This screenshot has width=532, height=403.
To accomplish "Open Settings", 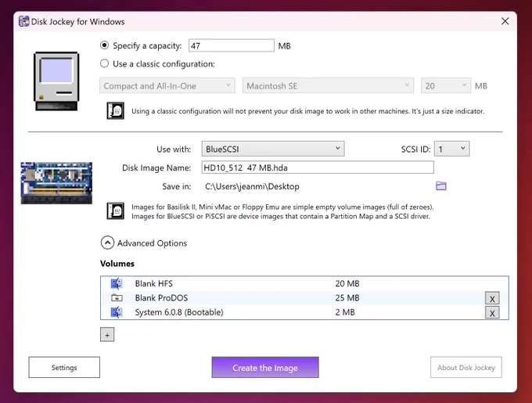I will [x=64, y=367].
